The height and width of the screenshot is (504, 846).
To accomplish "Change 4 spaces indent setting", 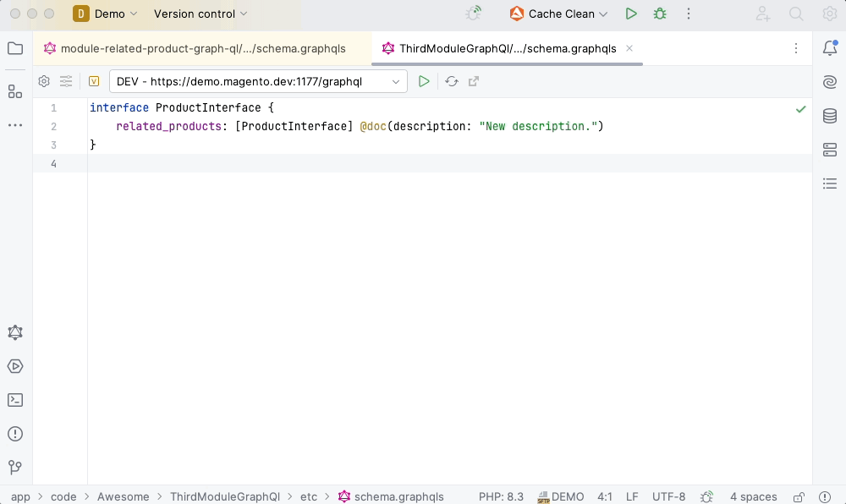I will point(753,496).
